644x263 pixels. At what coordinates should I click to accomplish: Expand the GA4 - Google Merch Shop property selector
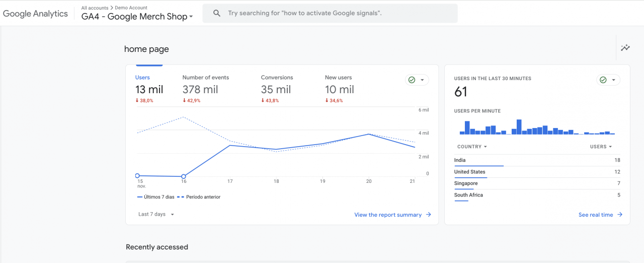pyautogui.click(x=137, y=16)
